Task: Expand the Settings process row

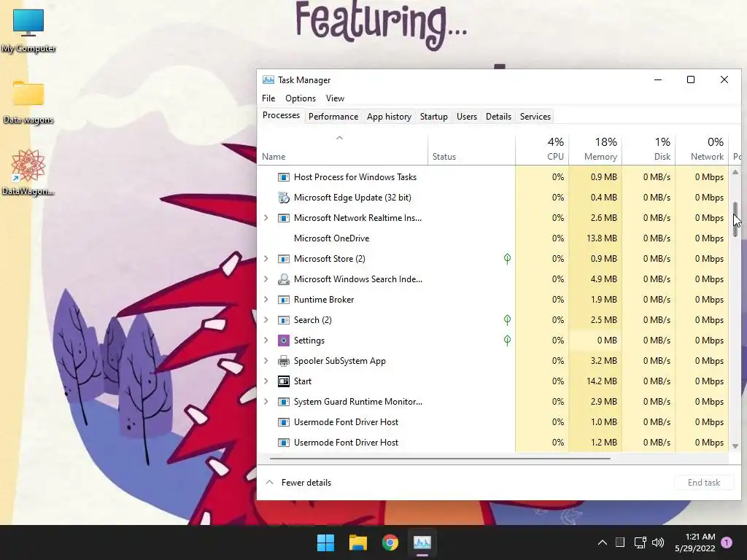Action: click(x=266, y=341)
